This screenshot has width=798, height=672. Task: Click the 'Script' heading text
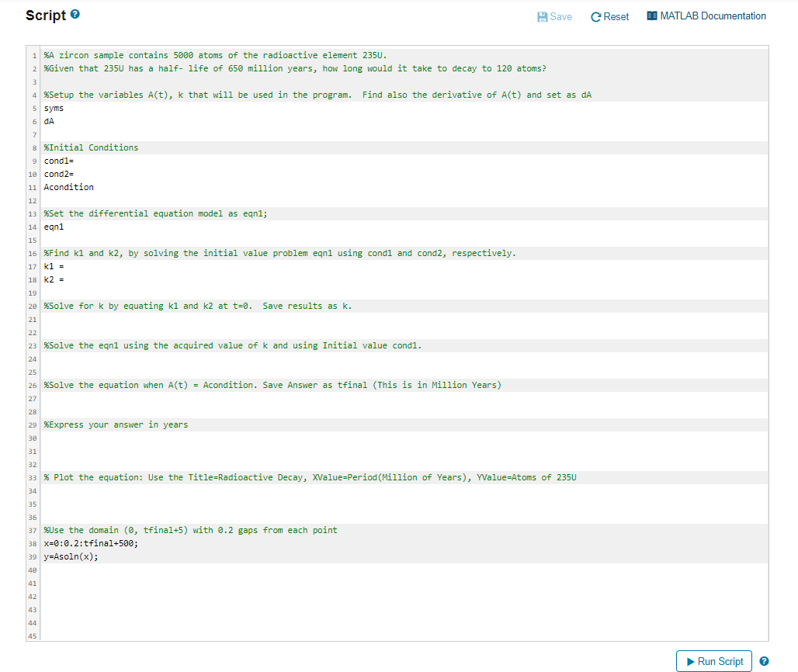click(46, 16)
